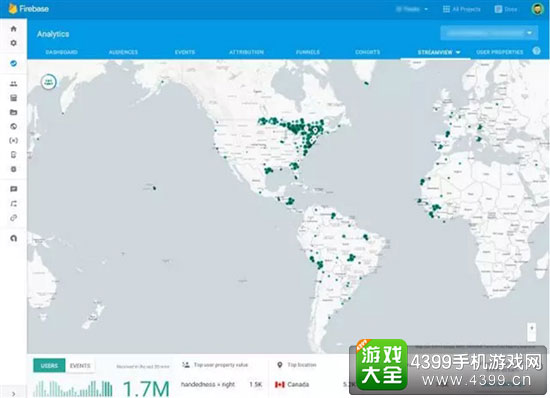Open the project selector dropdown in top bar
The height and width of the screenshot is (398, 550).
click(411, 9)
